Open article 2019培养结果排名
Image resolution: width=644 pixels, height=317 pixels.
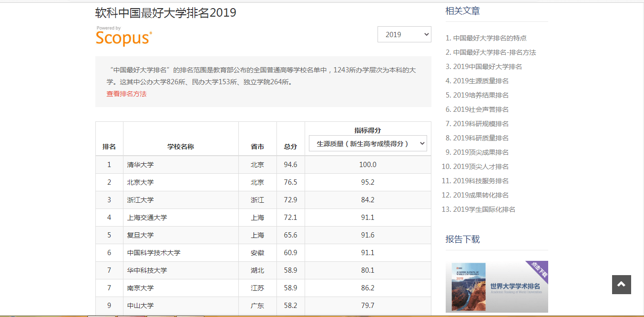[480, 95]
